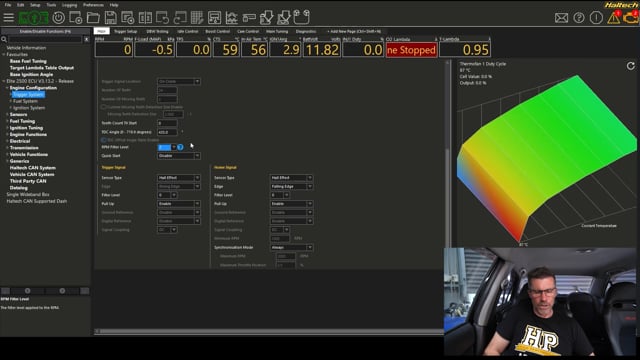The height and width of the screenshot is (360, 640).
Task: Toggle TDC Offset Angle Table Enable checkbox
Action: pos(104,140)
